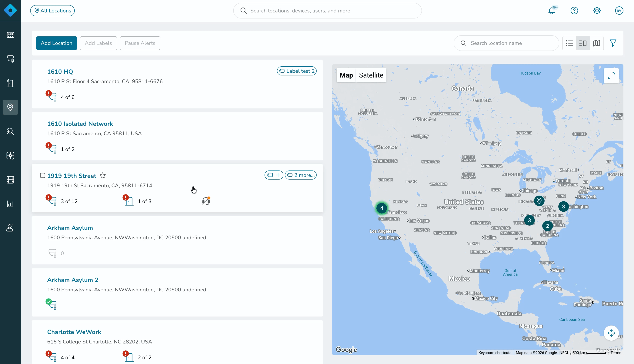Click add label plus chip
The image size is (634, 364).
pos(274,175)
